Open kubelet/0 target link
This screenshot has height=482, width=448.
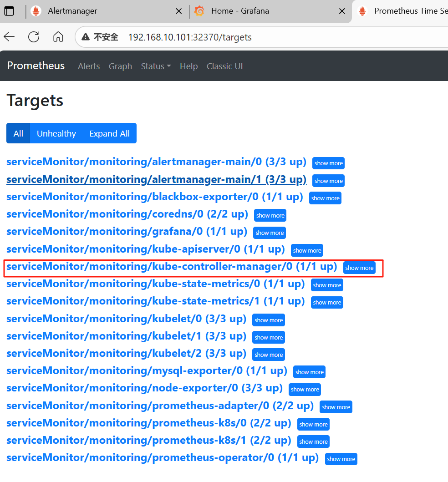point(127,319)
